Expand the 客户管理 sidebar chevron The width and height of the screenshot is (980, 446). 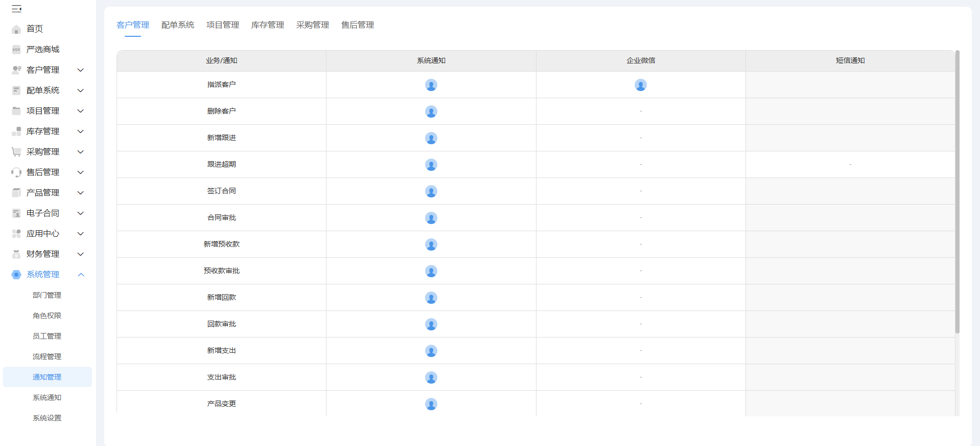(x=80, y=70)
